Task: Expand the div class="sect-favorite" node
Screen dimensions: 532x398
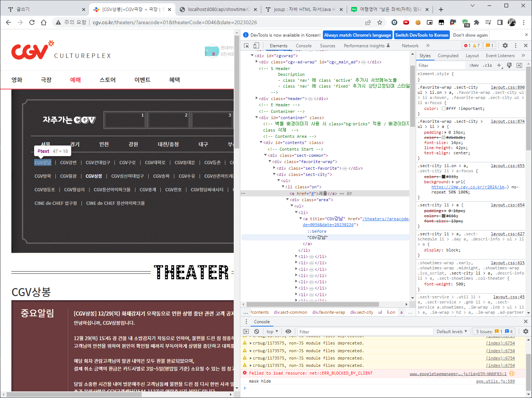Action: (x=274, y=168)
